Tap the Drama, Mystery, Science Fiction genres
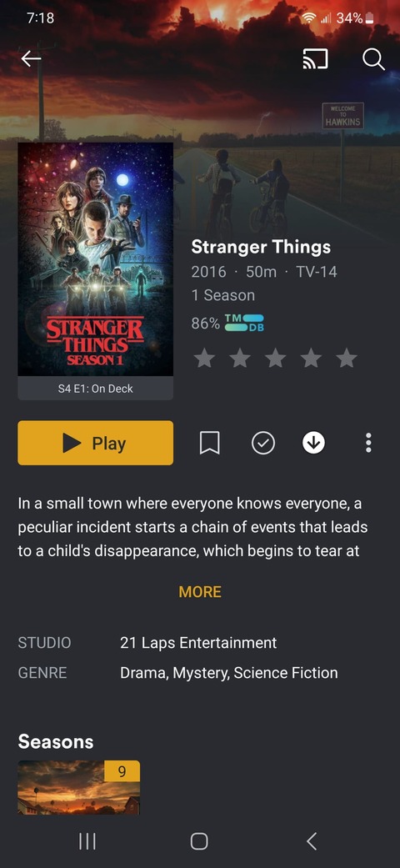Viewport: 400px width, 868px height. [x=228, y=673]
